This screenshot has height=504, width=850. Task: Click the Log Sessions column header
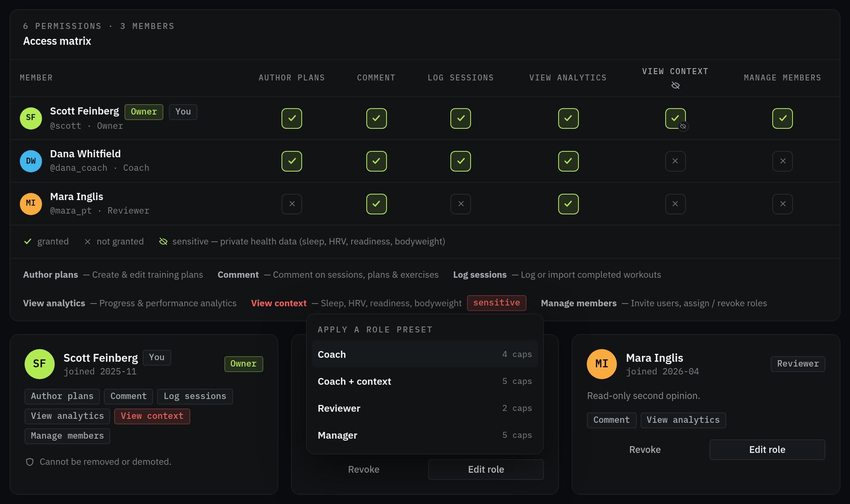tap(461, 78)
